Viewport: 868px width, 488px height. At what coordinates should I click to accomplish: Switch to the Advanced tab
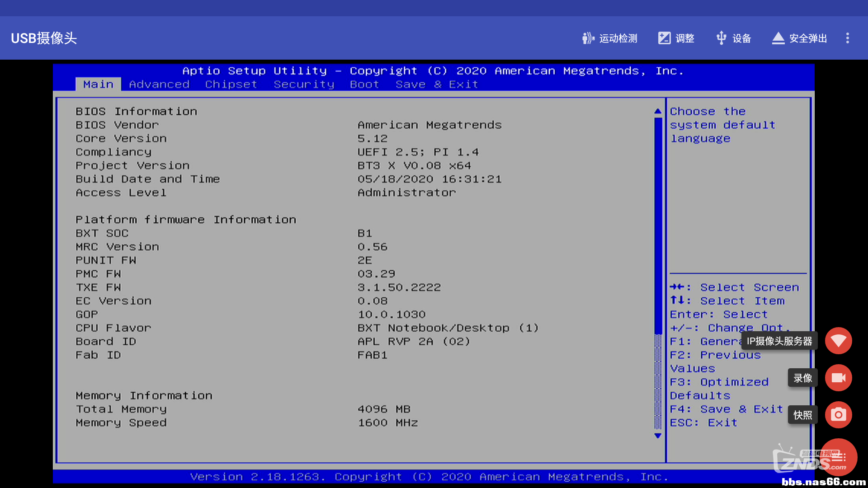[159, 84]
